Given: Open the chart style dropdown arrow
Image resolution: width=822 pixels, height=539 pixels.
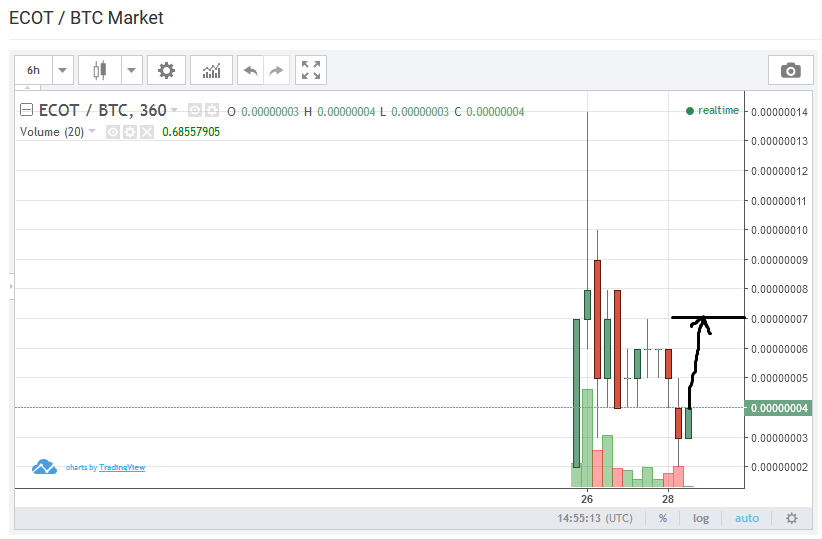Looking at the screenshot, I should click(x=132, y=70).
